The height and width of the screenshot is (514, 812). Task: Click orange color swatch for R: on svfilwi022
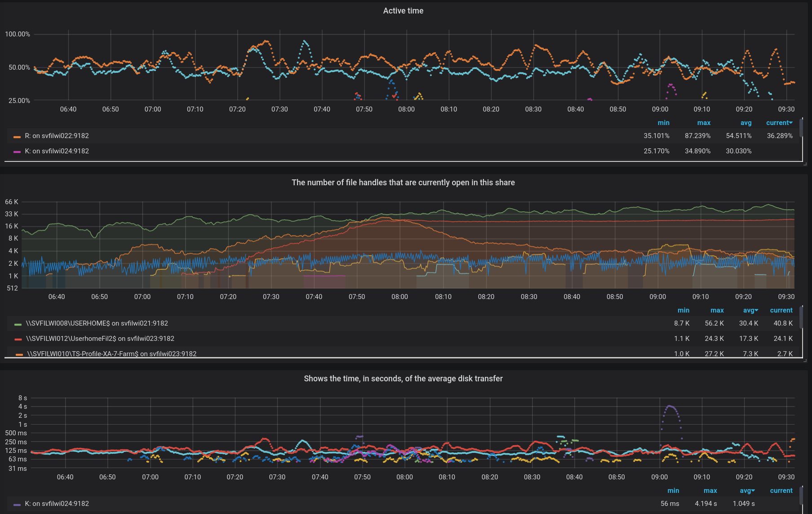[17, 136]
